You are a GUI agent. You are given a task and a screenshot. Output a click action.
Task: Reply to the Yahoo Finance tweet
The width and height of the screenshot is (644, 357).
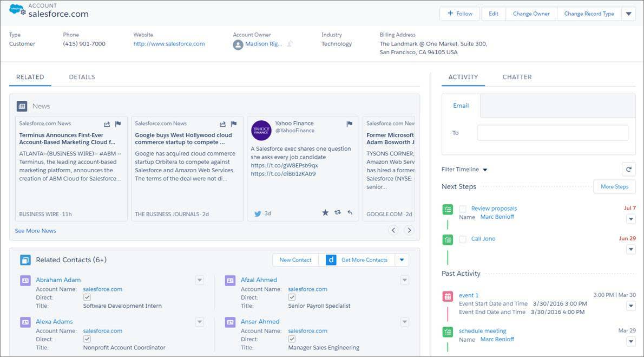[350, 213]
